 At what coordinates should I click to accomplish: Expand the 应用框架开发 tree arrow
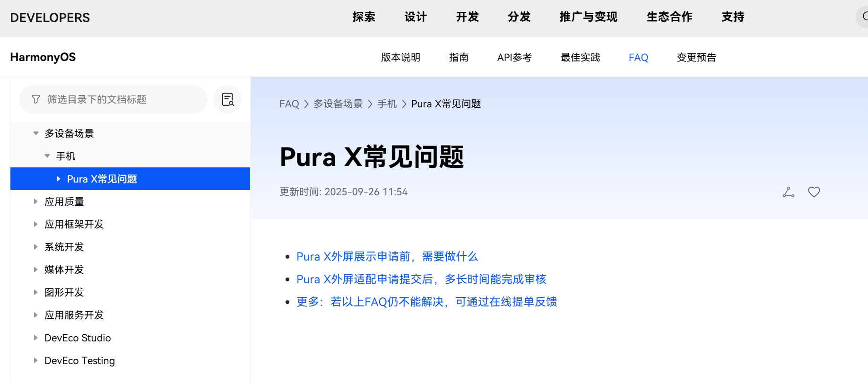pyautogui.click(x=35, y=224)
